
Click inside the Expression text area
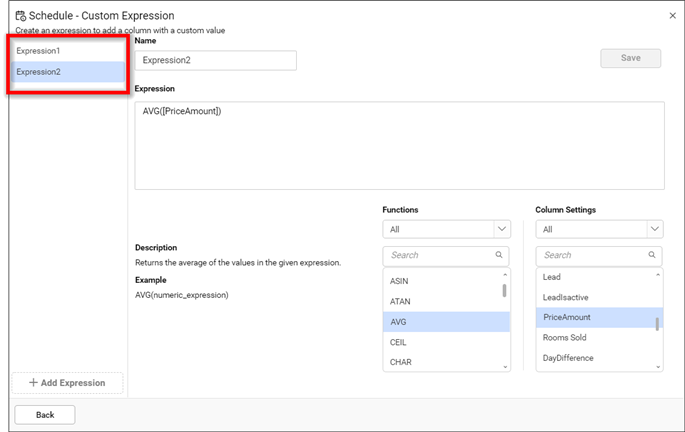(399, 145)
